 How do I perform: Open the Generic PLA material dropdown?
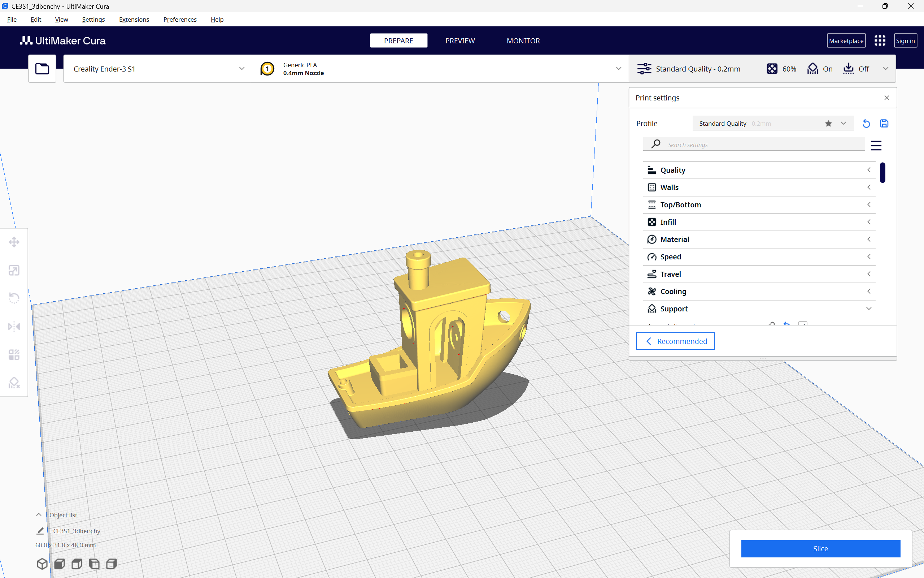[440, 69]
